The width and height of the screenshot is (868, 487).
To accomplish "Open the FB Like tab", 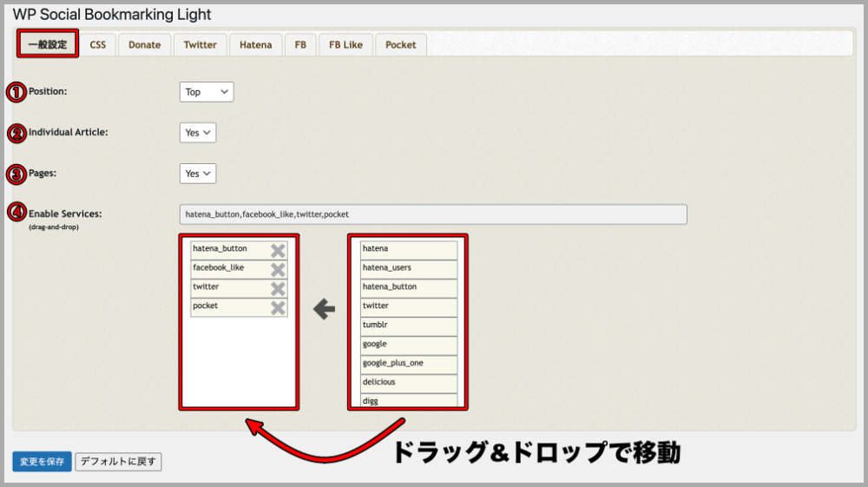I will click(346, 45).
